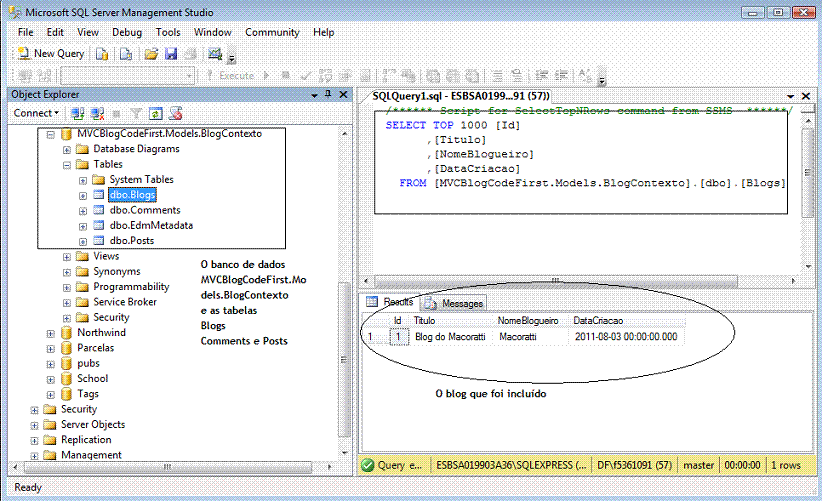
Task: Expand the Database Diagrams folder
Action: (x=67, y=150)
